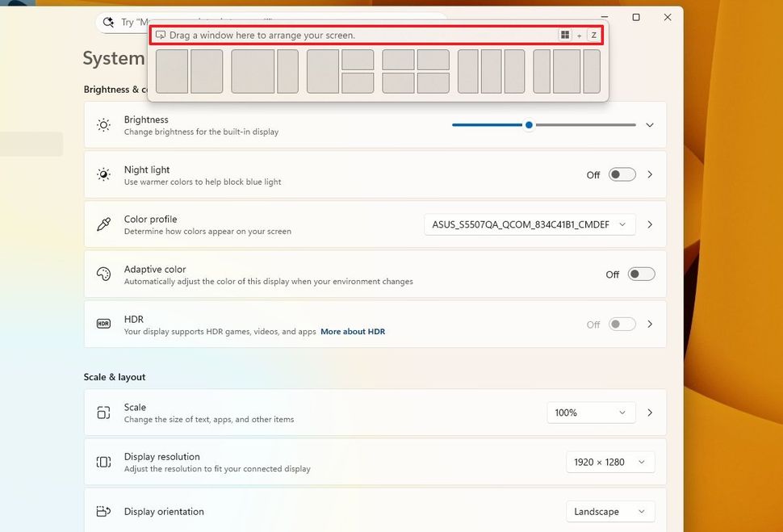Screen dimensions: 783x532
Task: Click the Scale resize icon
Action: [x=103, y=413]
